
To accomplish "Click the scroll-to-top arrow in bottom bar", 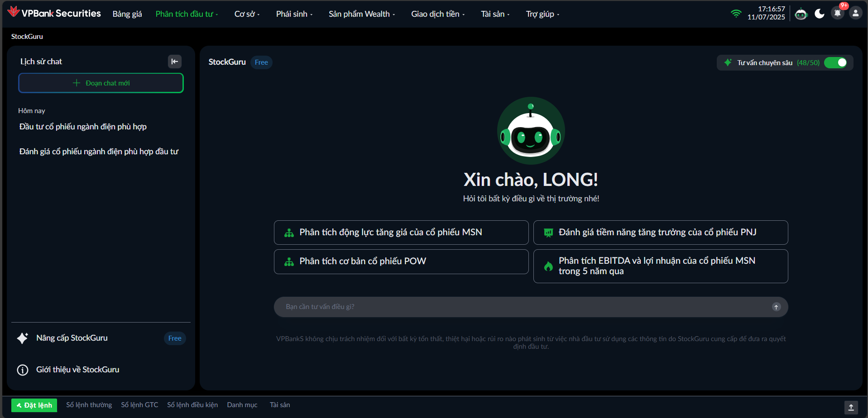I will click(x=851, y=407).
